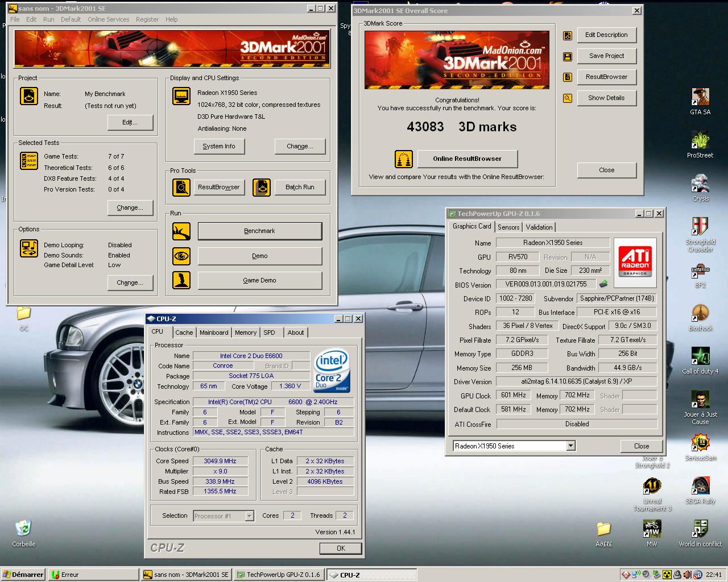Open BF2 desktop shortcut
Screen dimensions: 728x582
700,274
